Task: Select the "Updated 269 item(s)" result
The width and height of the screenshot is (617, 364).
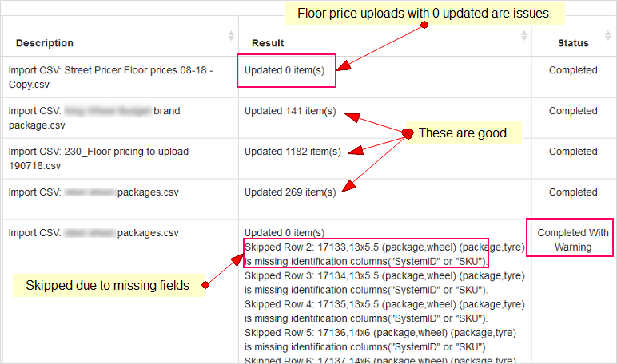Action: coord(290,192)
